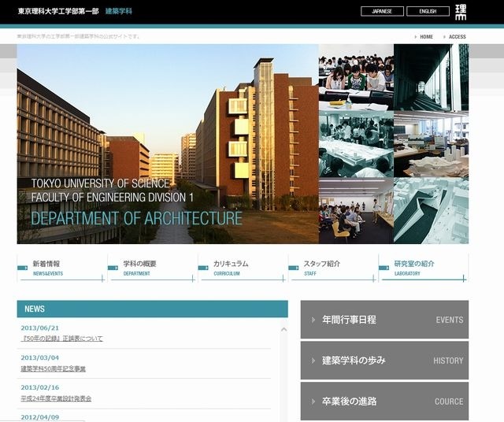
Task: Open the 研究室の紹介 LABORATORY menu item
Action: point(424,268)
